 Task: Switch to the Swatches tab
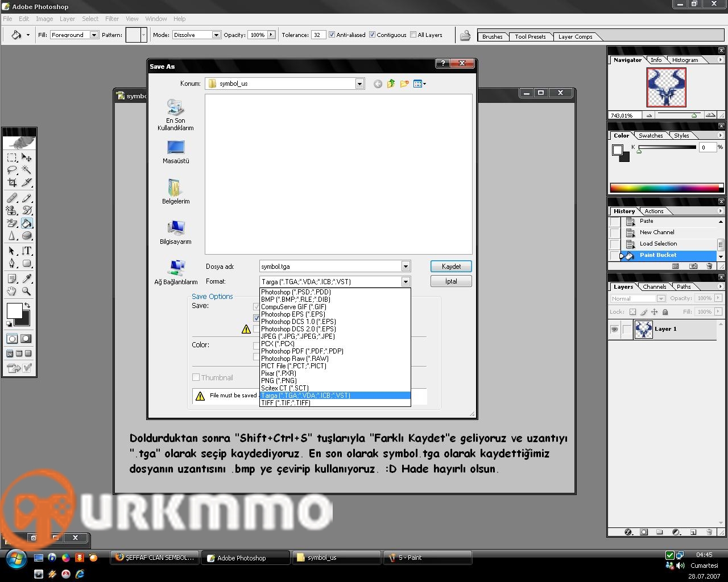pyautogui.click(x=651, y=136)
